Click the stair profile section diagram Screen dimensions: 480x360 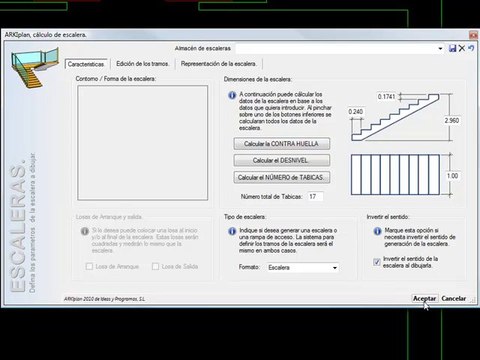[395, 117]
